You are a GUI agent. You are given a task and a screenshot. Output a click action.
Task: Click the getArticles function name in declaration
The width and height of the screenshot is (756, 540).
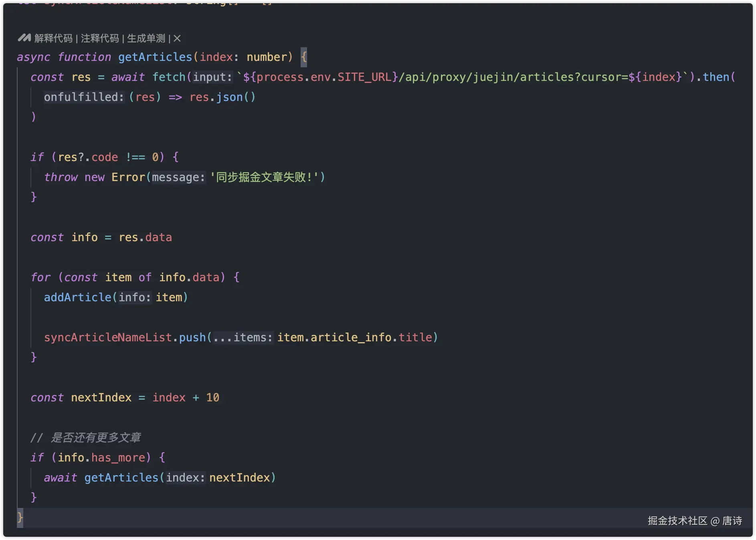coord(155,57)
